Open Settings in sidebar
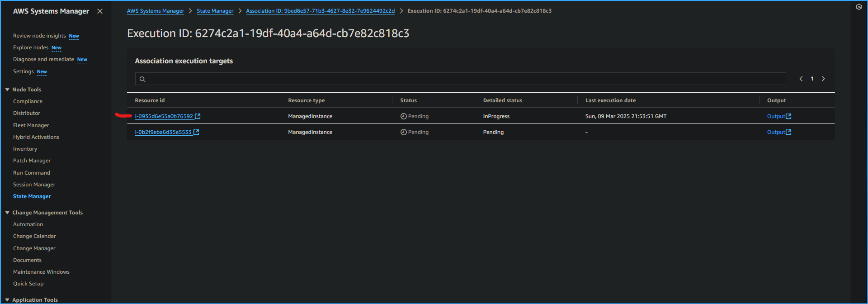868x304 pixels. click(24, 71)
